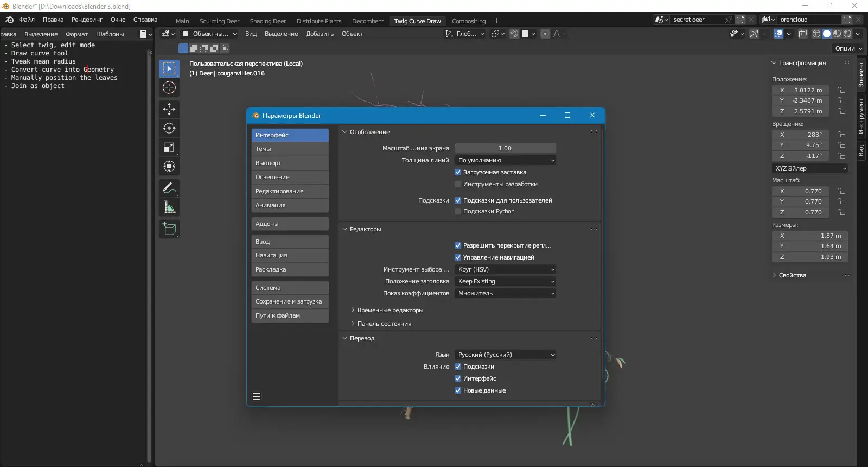Open Пути к файлам preferences section
The image size is (868, 467).
(x=290, y=315)
